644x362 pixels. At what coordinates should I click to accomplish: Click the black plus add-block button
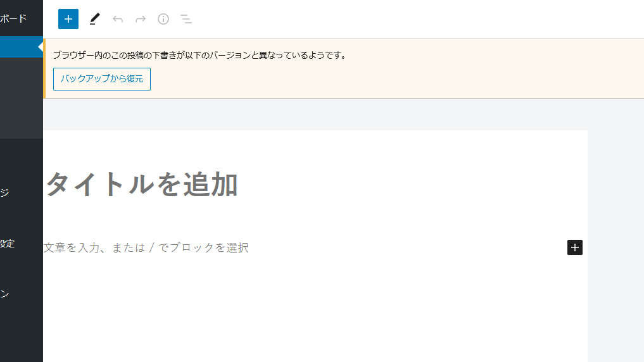click(x=574, y=247)
